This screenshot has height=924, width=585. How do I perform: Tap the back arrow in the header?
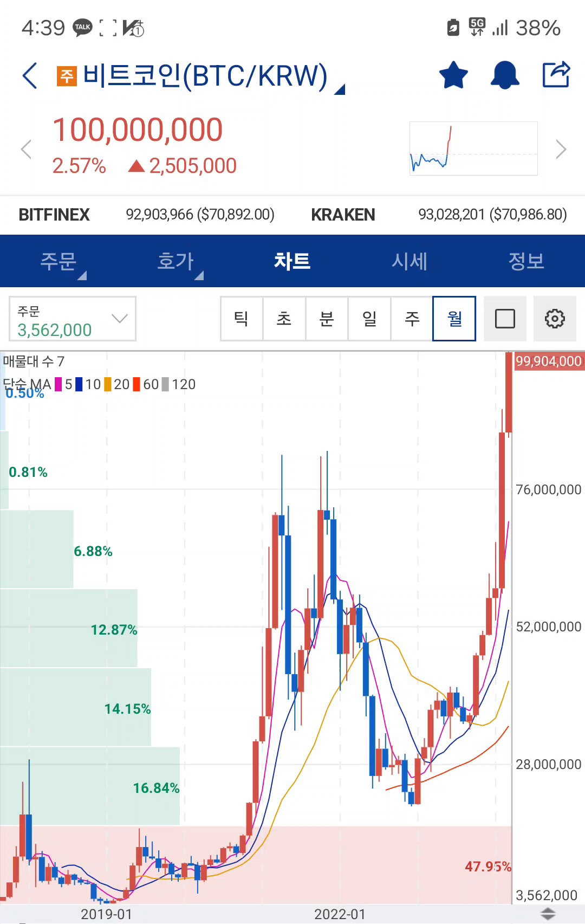30,75
